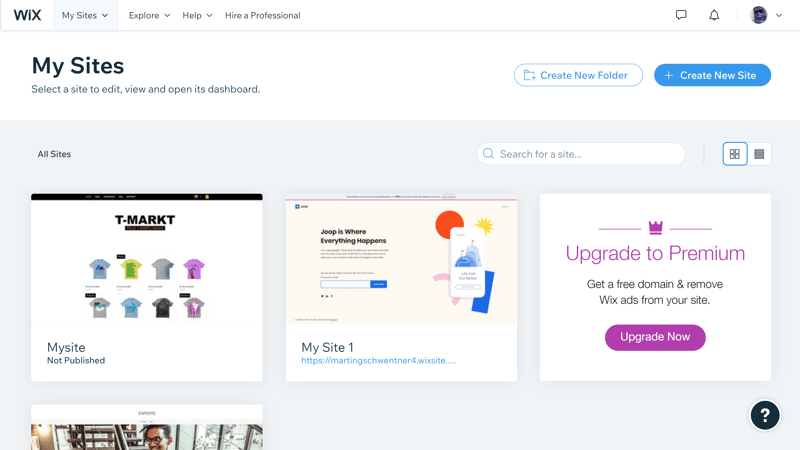The width and height of the screenshot is (800, 450).
Task: Open the account menu chevron
Action: 779,15
